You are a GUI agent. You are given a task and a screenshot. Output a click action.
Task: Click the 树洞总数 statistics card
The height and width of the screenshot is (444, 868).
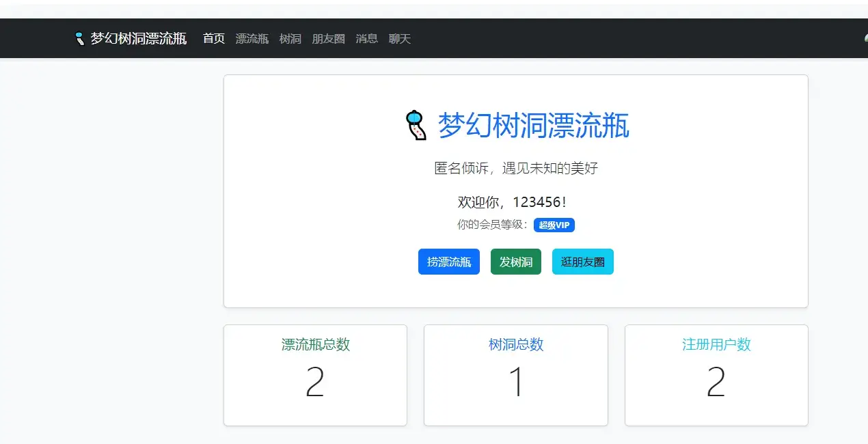[x=515, y=375]
